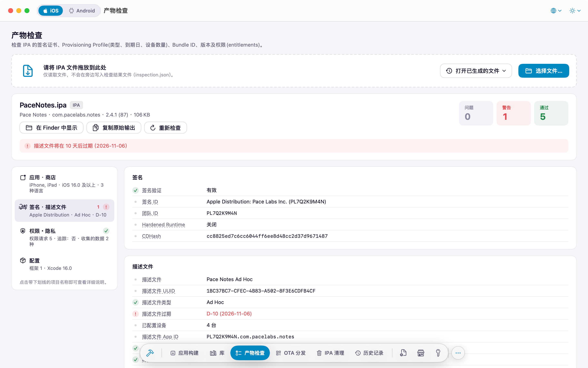The width and height of the screenshot is (588, 368).
Task: Click the alert icon in the expiry banner
Action: click(x=27, y=146)
